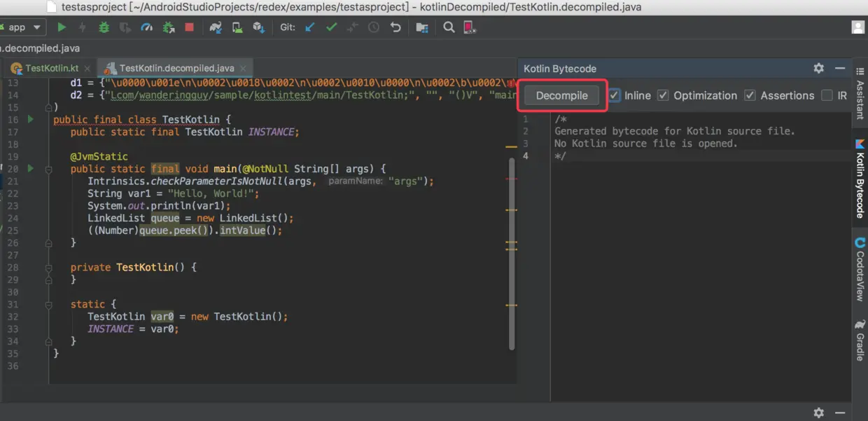The height and width of the screenshot is (421, 868).
Task: Collapse the static initializer block
Action: 48,304
